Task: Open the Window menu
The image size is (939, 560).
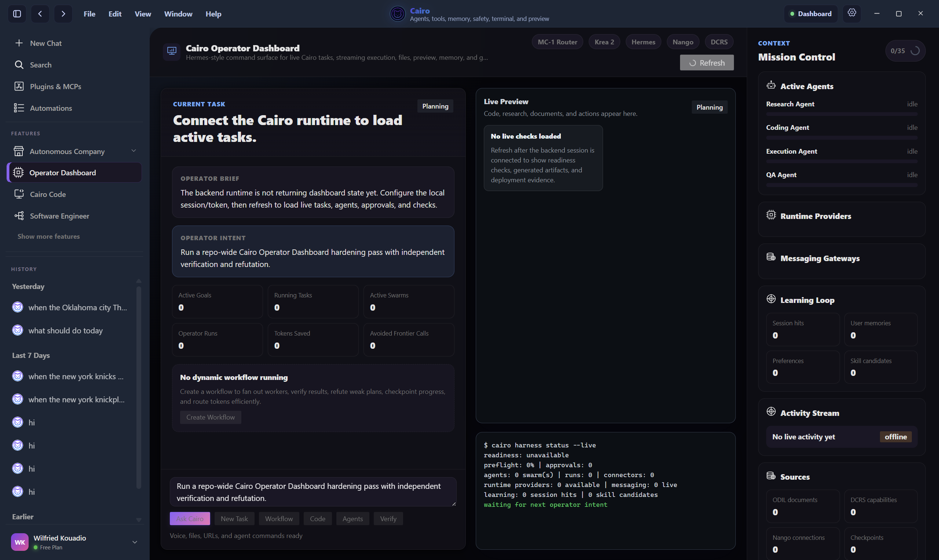Action: 178,14
